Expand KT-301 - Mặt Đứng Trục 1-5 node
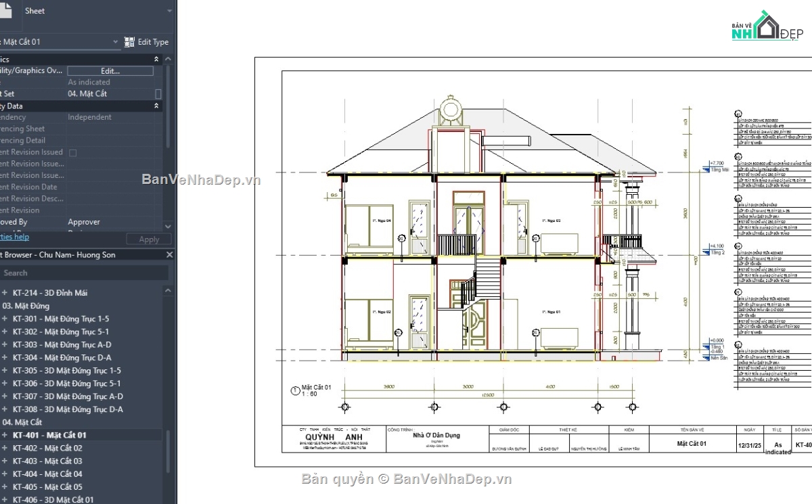 pos(5,319)
